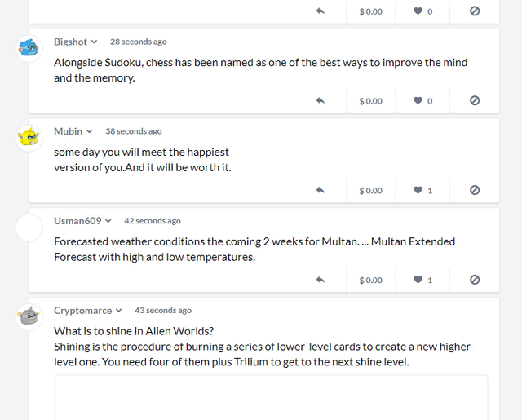Reply to Bigshot's chess comment
522x420 pixels.
click(321, 100)
